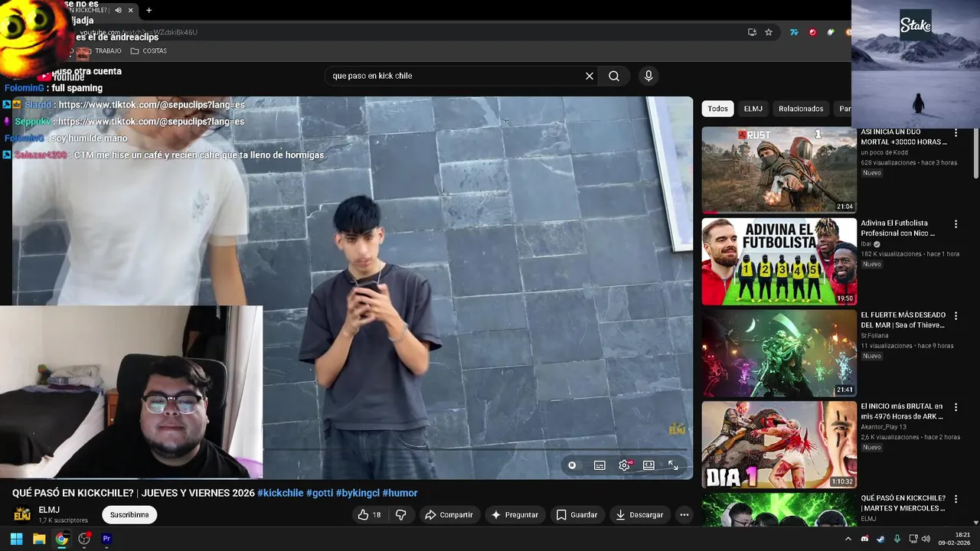This screenshot has height=551, width=980.
Task: Clear the YouTube search box text
Action: click(x=590, y=76)
